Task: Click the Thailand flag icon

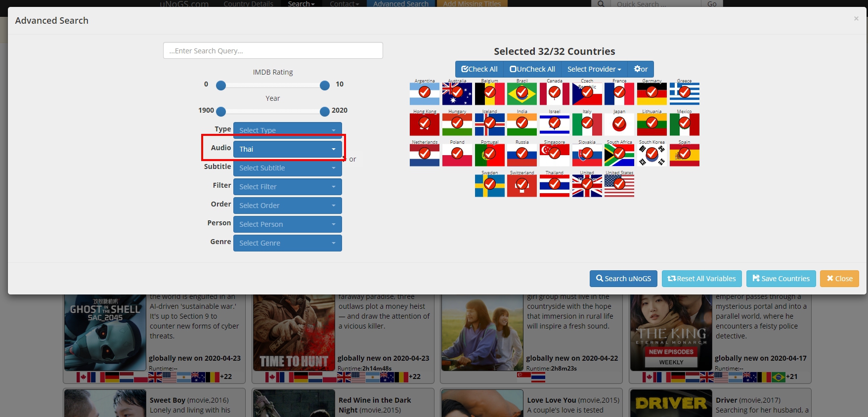Action: [x=555, y=185]
